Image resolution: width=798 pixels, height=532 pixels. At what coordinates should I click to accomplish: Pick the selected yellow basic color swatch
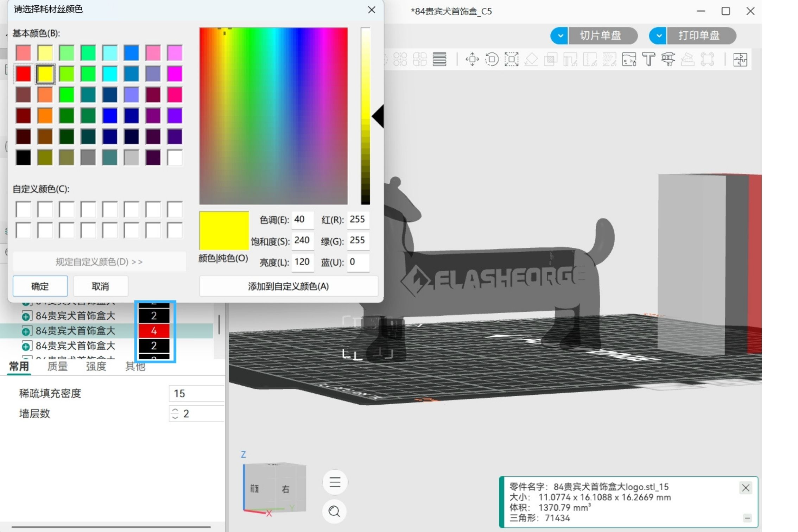pos(45,74)
